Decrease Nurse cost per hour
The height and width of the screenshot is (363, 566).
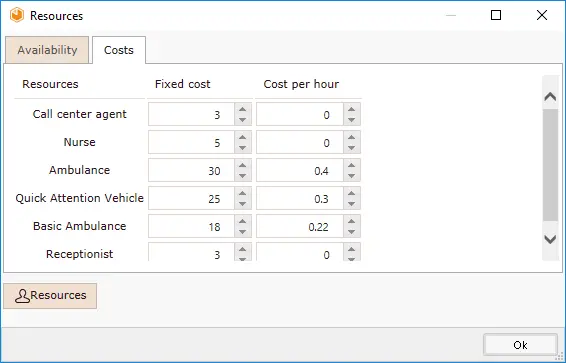point(352,148)
